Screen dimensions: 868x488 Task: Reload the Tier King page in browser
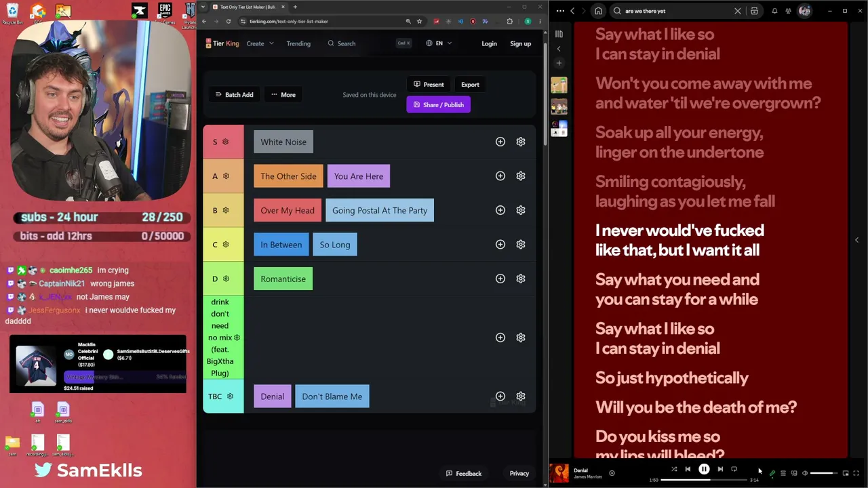click(x=229, y=21)
